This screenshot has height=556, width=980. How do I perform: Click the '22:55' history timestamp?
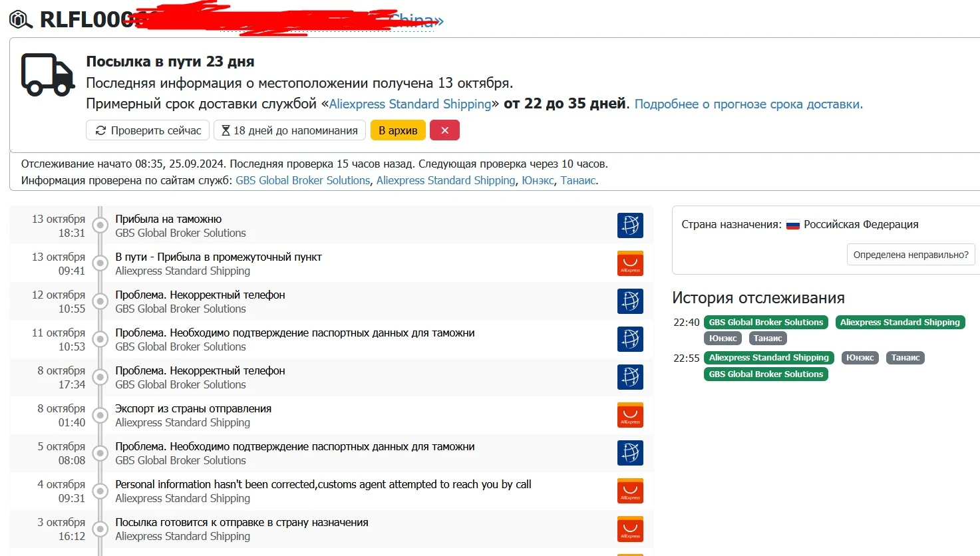click(x=687, y=358)
